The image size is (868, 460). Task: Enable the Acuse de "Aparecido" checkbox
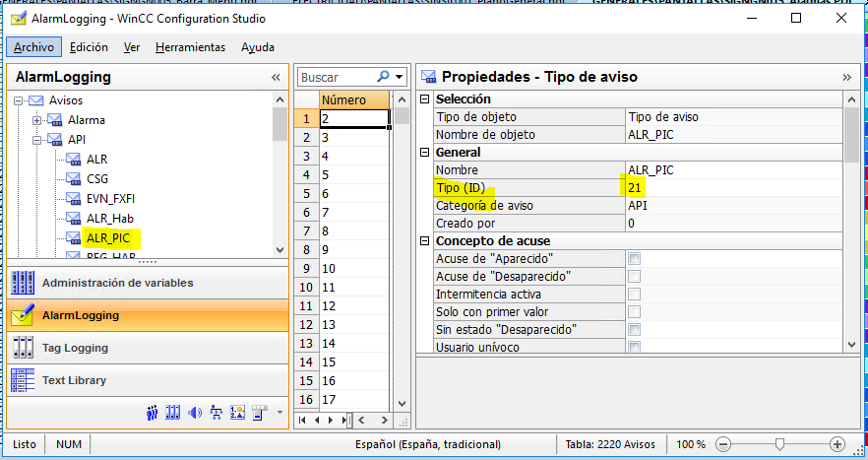pos(635,259)
